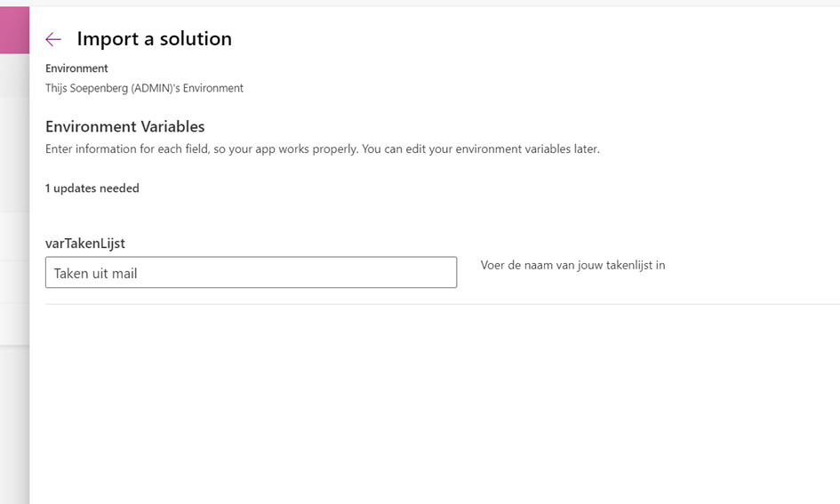Click the "varTakenLijst" variable label
The image size is (840, 504).
(85, 244)
